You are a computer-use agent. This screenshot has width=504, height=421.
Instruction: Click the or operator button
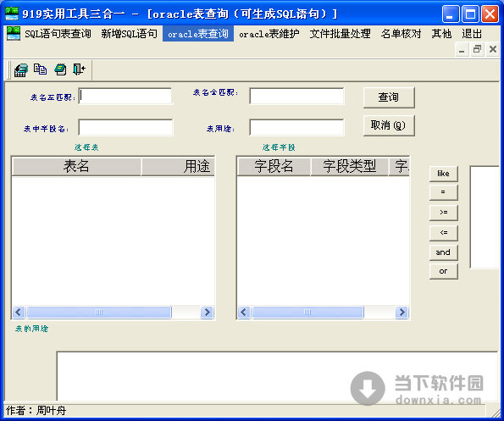[444, 272]
